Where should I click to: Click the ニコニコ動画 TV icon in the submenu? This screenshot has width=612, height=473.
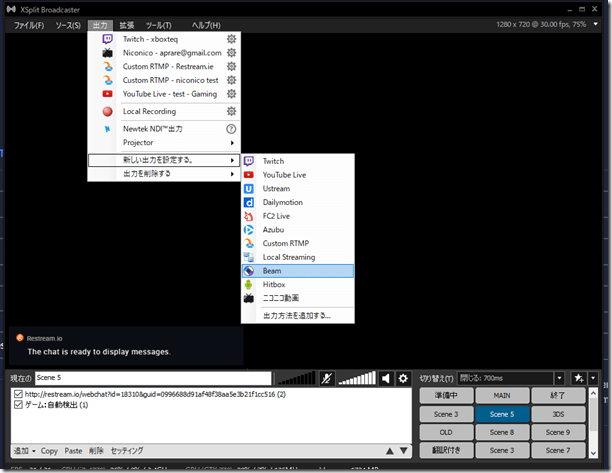249,298
